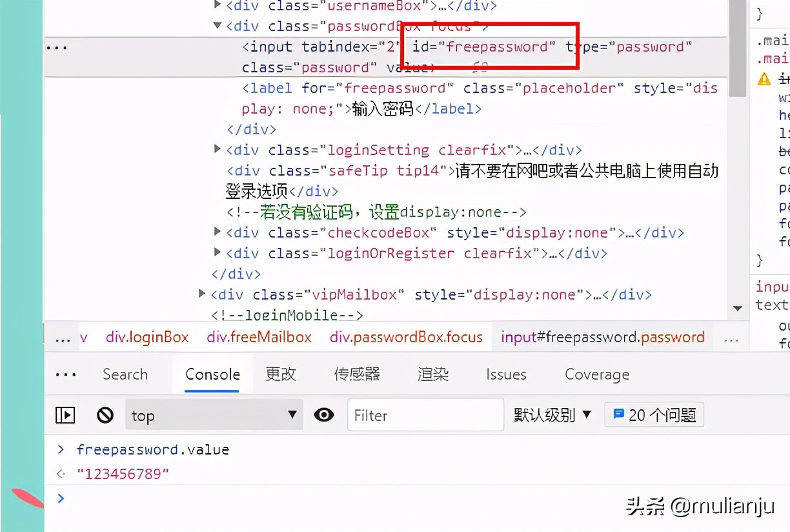Click inside the console Filter field
The width and height of the screenshot is (790, 532).
pos(425,415)
